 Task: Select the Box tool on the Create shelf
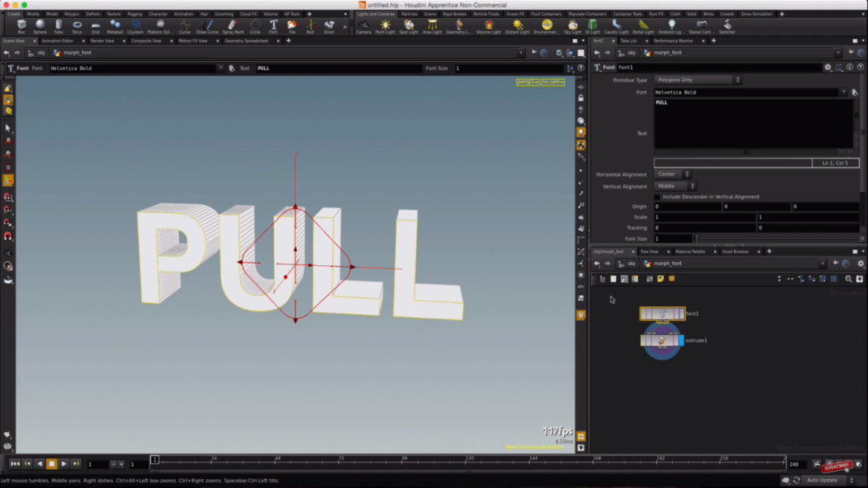tap(20, 25)
